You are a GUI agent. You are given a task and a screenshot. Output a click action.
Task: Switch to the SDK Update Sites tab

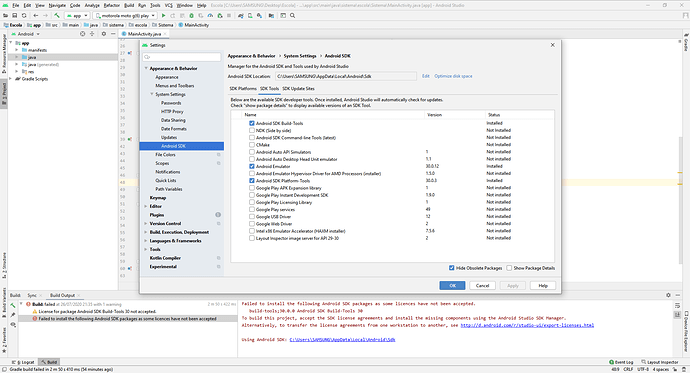pos(298,89)
